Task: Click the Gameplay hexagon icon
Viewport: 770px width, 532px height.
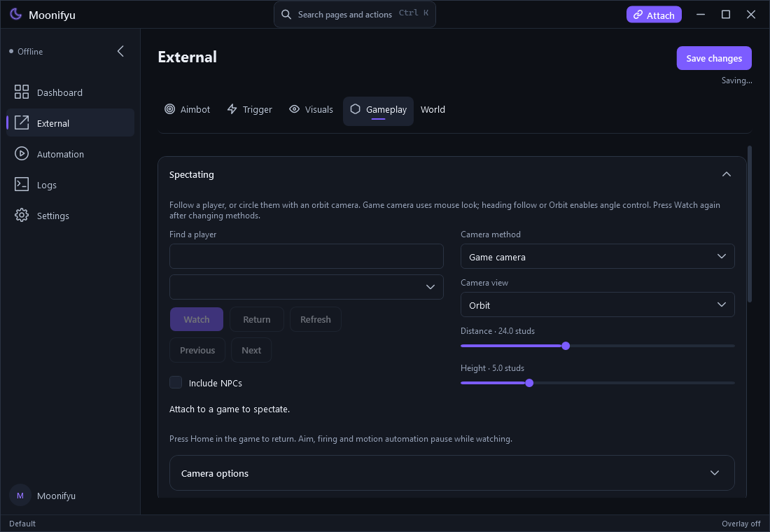Action: [x=355, y=109]
